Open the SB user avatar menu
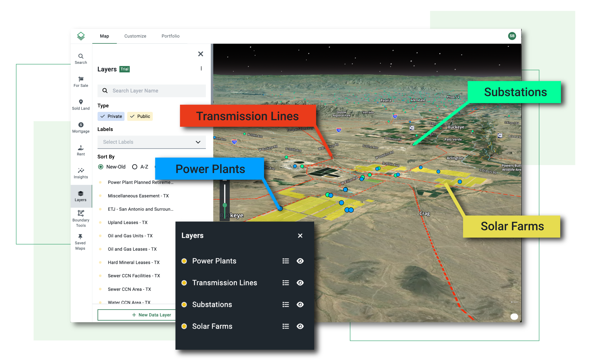This screenshot has width=589, height=364. click(x=512, y=36)
